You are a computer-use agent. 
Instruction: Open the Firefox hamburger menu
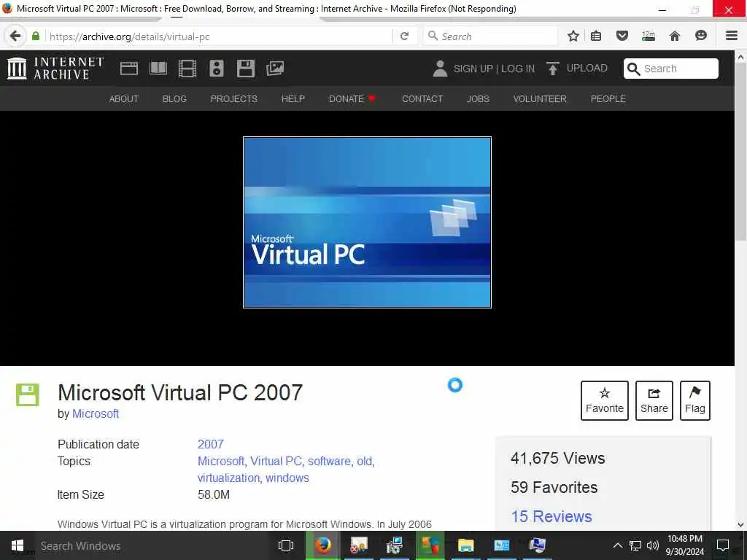click(x=732, y=36)
